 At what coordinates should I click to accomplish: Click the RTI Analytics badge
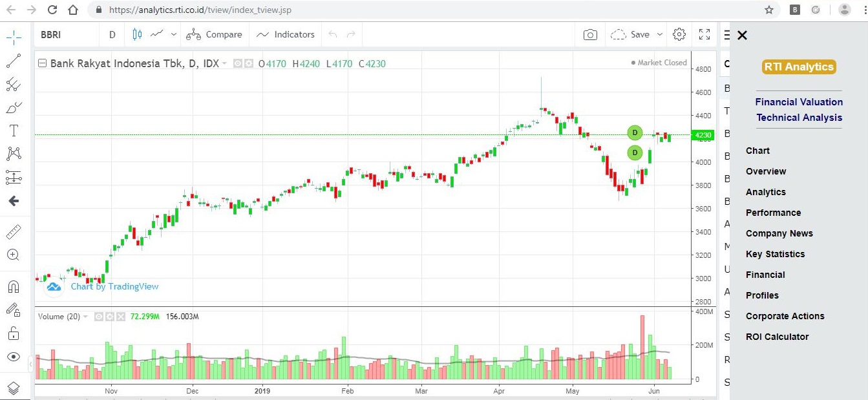(799, 67)
